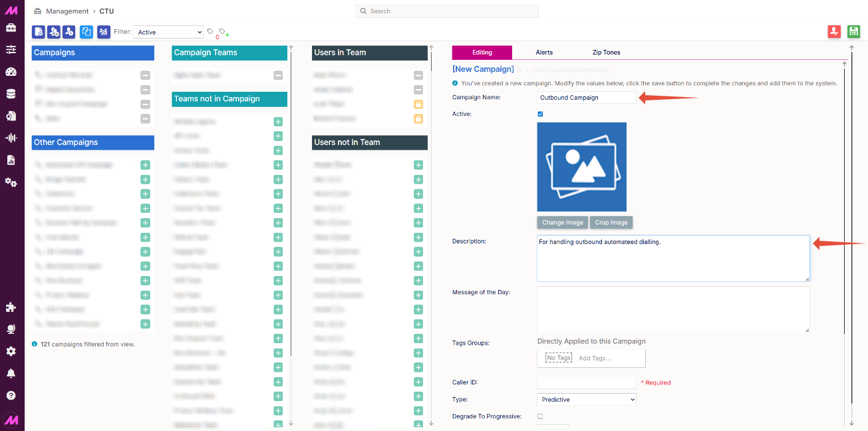Switch to the Zip Tones tab
The height and width of the screenshot is (431, 868).
coord(607,53)
